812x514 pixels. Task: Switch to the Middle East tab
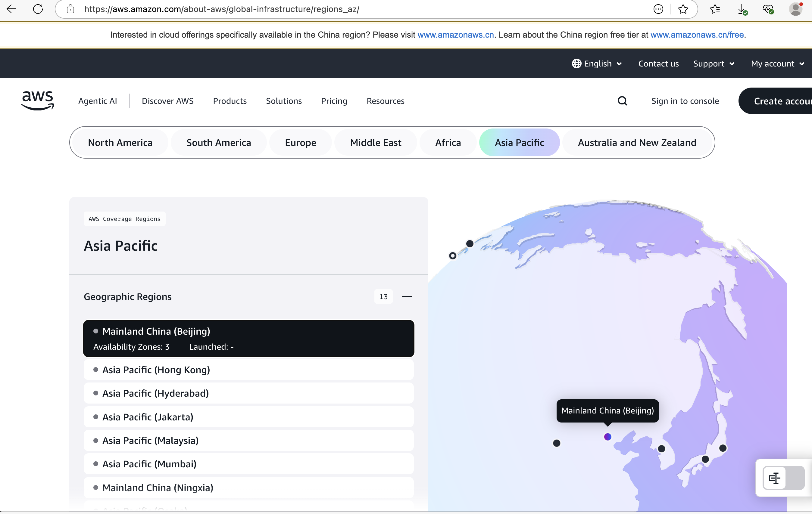(x=376, y=142)
